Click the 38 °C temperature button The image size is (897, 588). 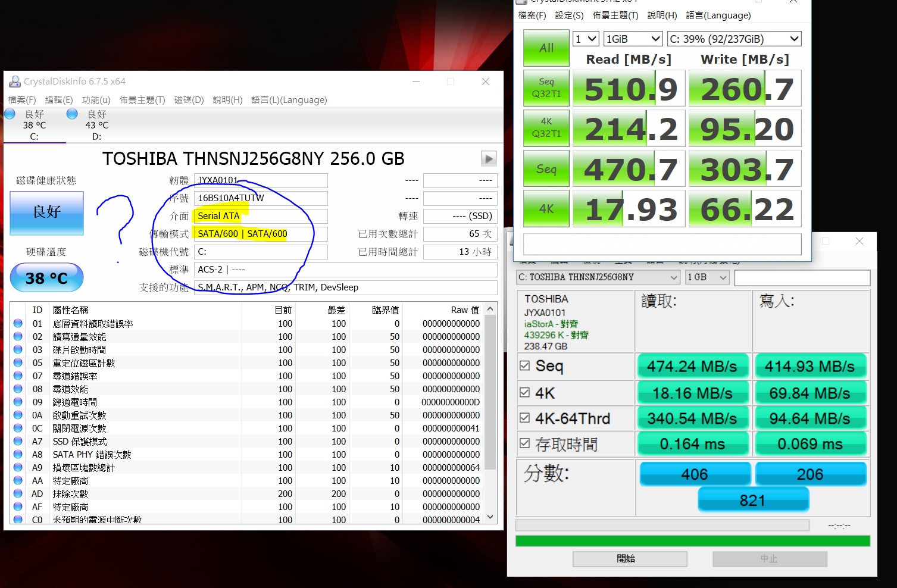point(46,278)
